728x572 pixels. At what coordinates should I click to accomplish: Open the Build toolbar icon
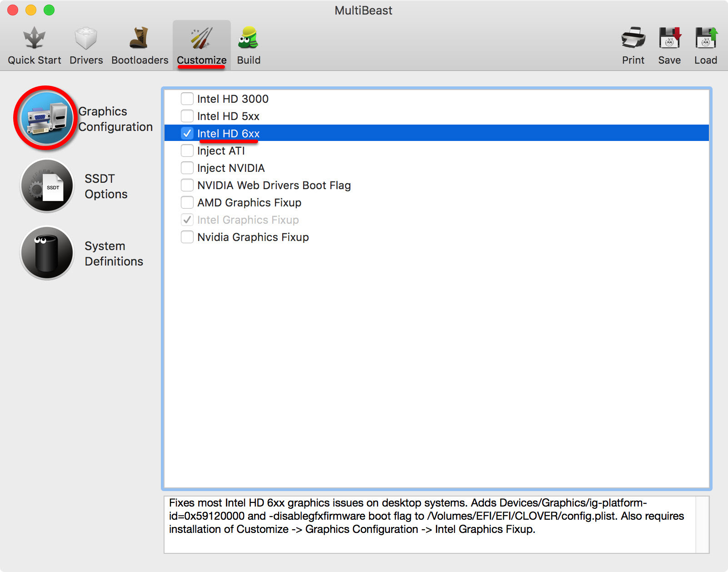[x=248, y=38]
